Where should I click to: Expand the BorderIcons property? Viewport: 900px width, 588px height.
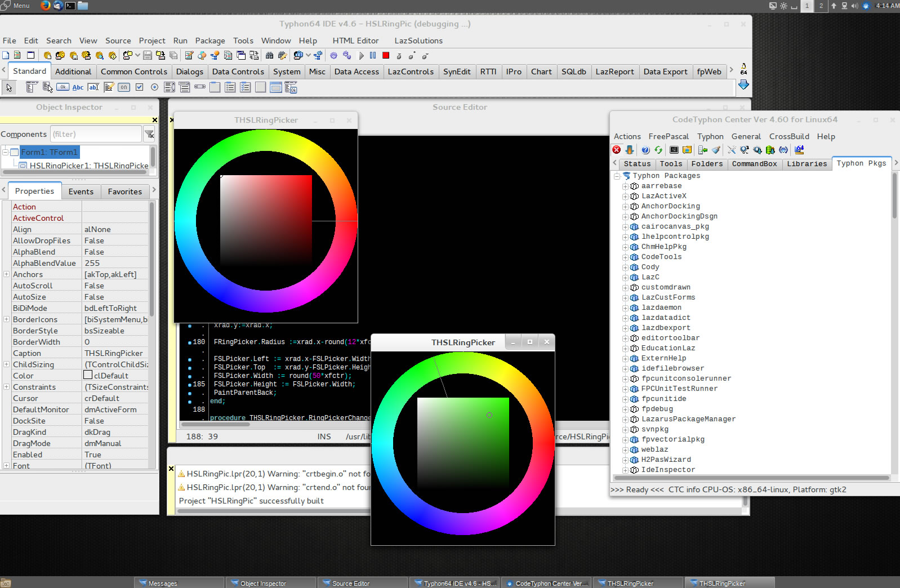click(x=6, y=319)
